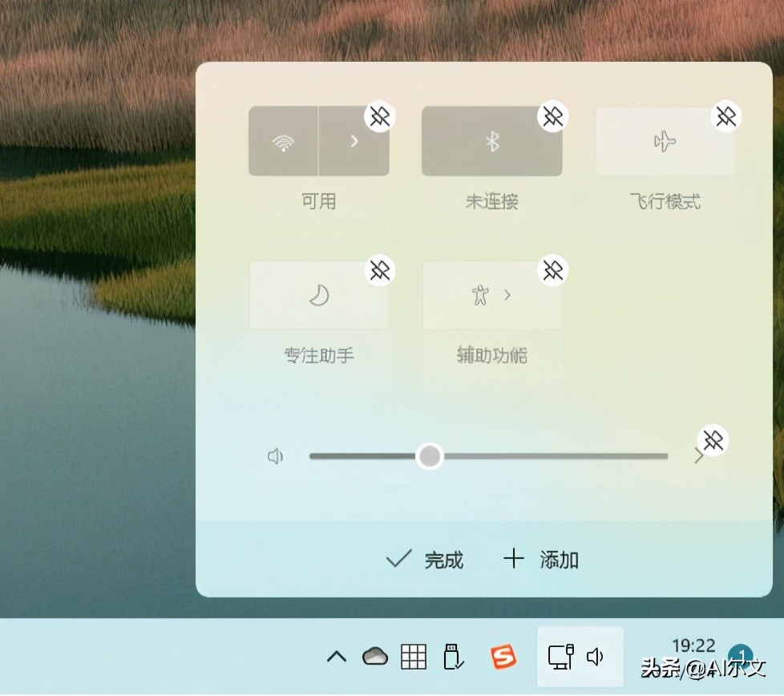Show hidden taskbar icons with the up chevron
Screen dimensions: 784x696
[336, 656]
